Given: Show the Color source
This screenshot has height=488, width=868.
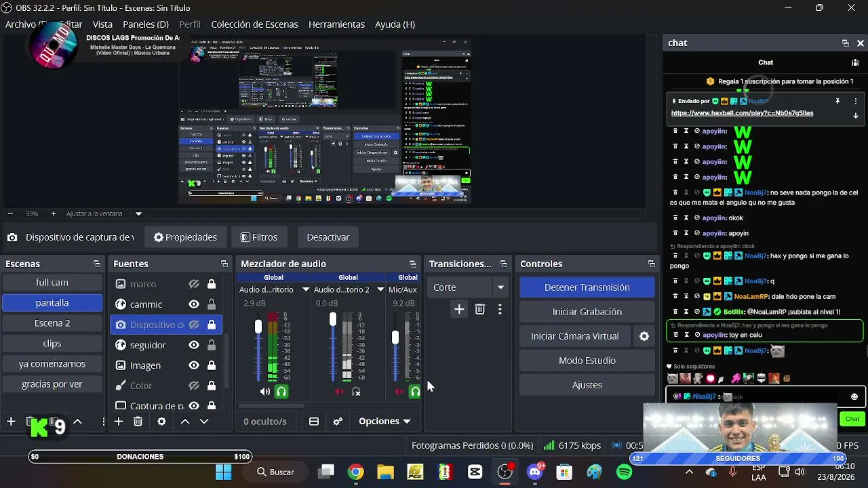Looking at the screenshot, I should 194,386.
